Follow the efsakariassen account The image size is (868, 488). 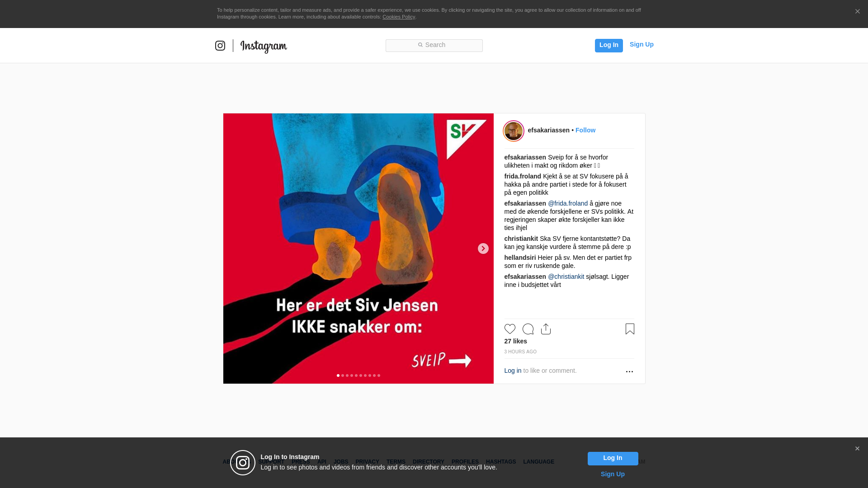(x=585, y=130)
